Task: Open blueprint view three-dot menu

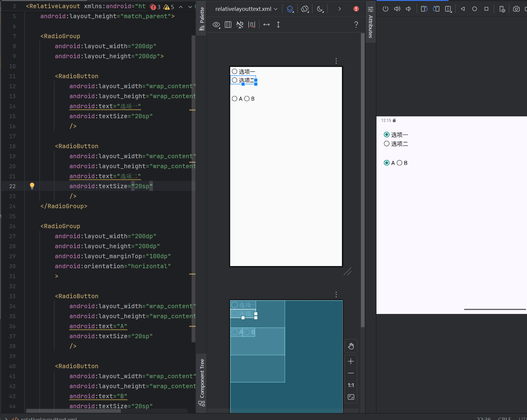Action: point(336,295)
